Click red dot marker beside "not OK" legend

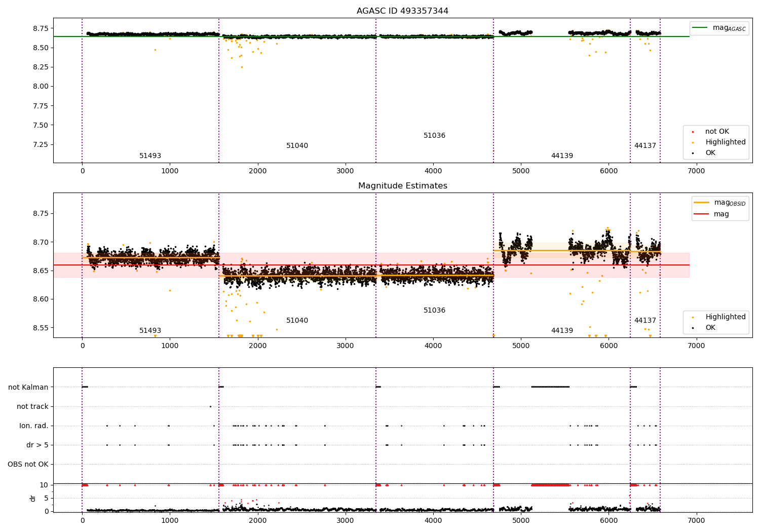pyautogui.click(x=693, y=132)
